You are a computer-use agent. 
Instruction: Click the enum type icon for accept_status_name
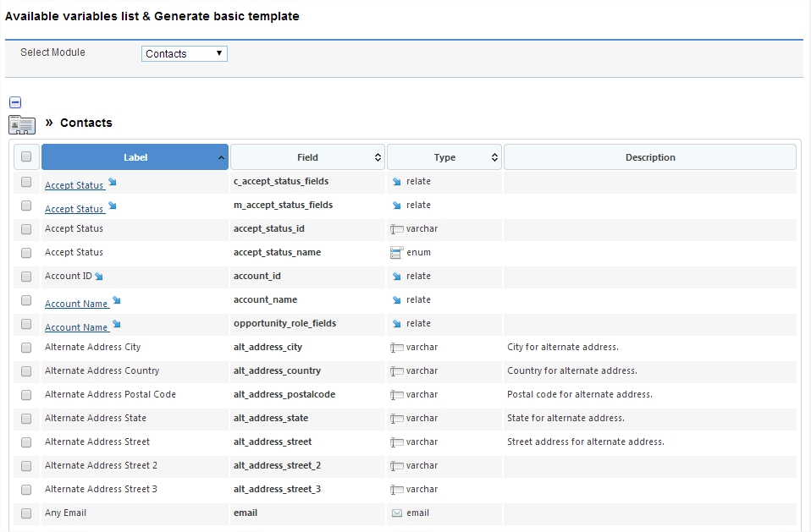click(396, 253)
